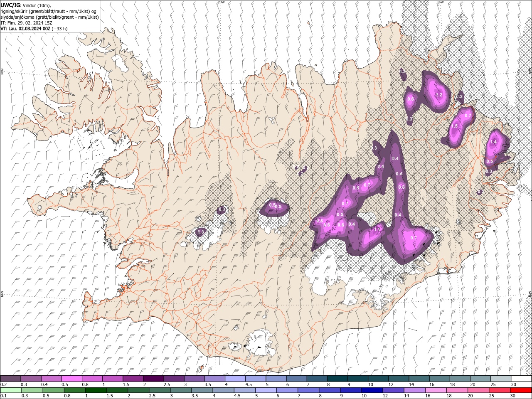Click the 1.4 snowfall value on the map
532x399 pixels.
click(x=493, y=142)
